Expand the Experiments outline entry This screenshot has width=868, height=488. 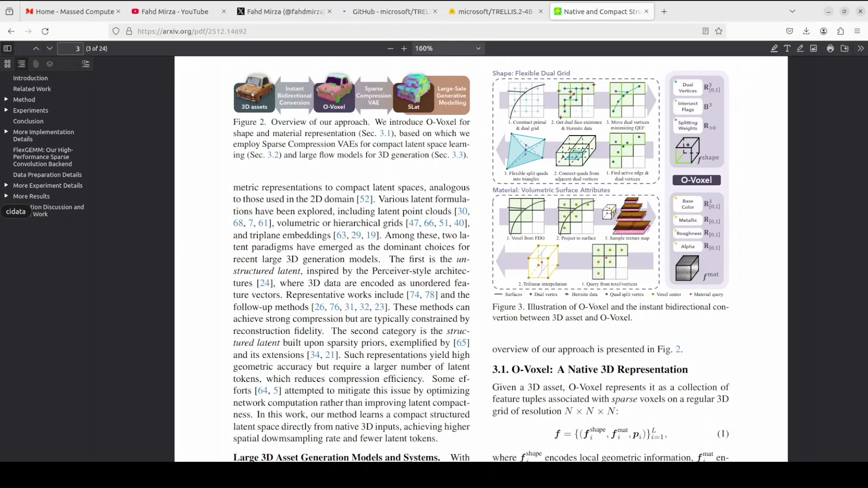coord(6,110)
